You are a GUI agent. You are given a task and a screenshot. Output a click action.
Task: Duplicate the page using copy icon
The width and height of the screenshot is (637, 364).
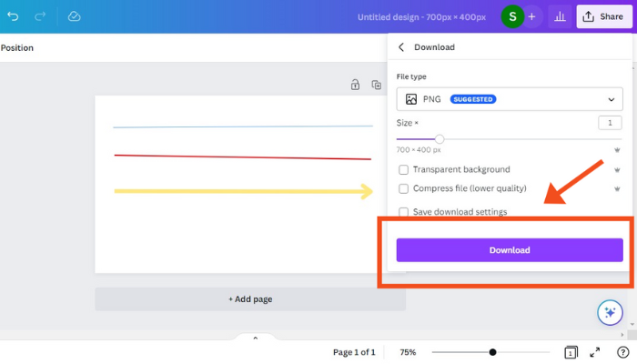point(377,85)
